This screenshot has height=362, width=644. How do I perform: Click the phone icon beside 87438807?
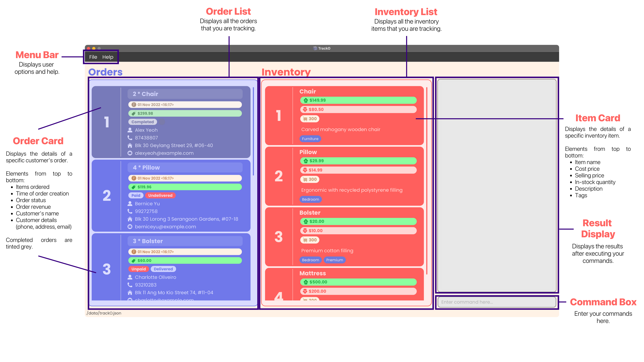click(x=130, y=138)
